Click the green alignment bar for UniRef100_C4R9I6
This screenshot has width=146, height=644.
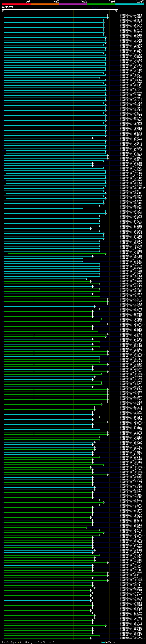coord(57,254)
